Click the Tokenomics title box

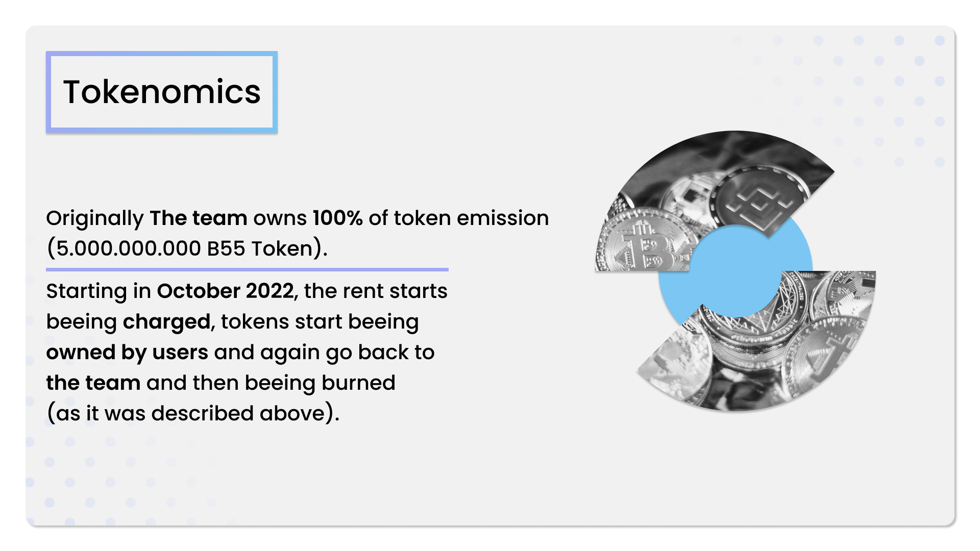coord(162,92)
